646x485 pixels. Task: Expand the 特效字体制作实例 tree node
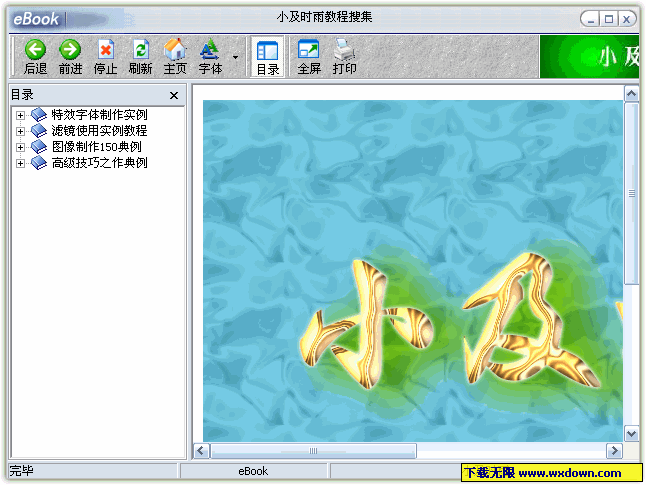[20, 115]
